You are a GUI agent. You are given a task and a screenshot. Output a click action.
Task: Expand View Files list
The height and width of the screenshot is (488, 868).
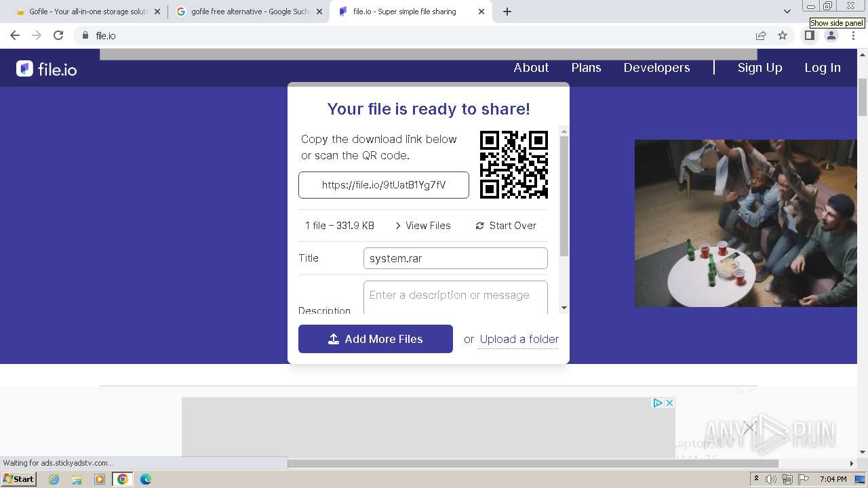(422, 226)
